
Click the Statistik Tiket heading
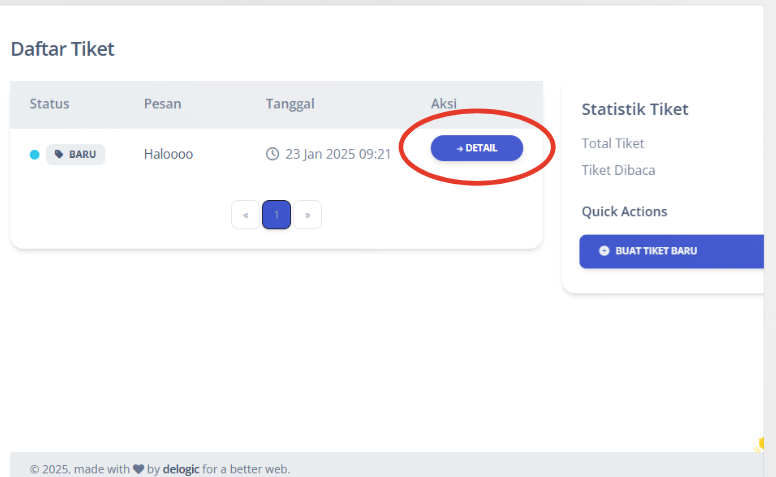(635, 109)
